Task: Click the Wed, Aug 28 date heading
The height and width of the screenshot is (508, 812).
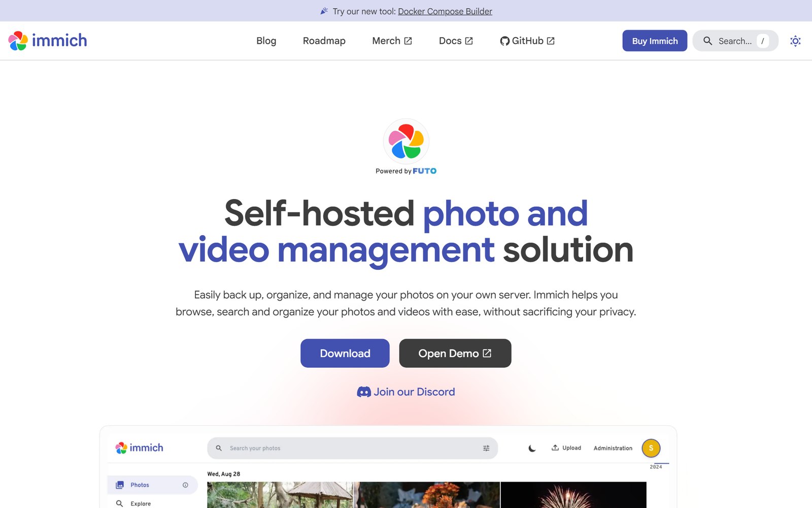Action: 224,474
